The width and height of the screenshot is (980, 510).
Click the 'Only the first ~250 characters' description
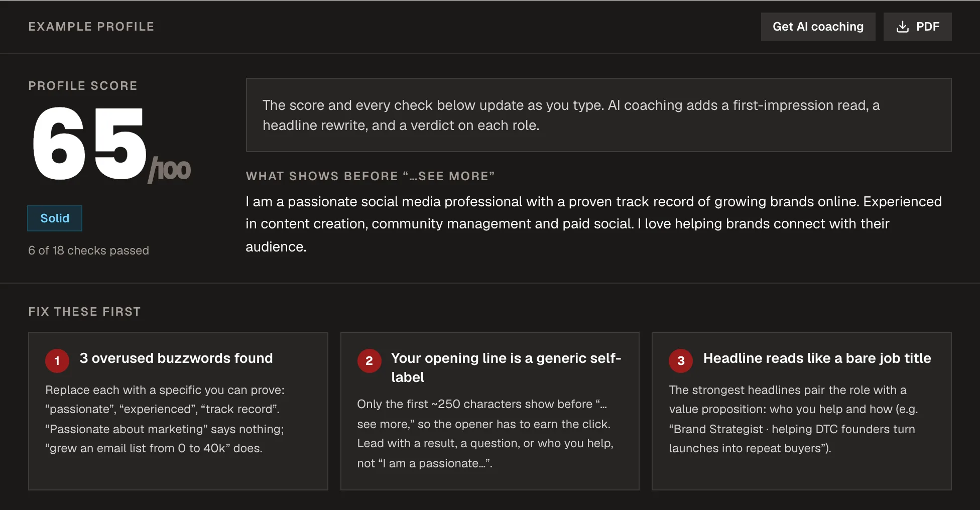click(x=485, y=434)
